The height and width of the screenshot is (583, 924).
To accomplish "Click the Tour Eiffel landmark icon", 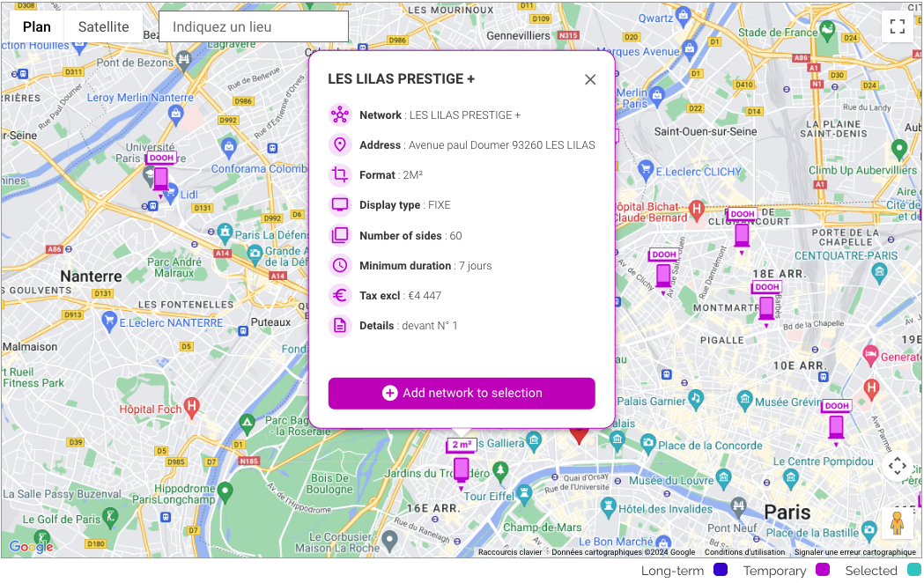I will (524, 495).
